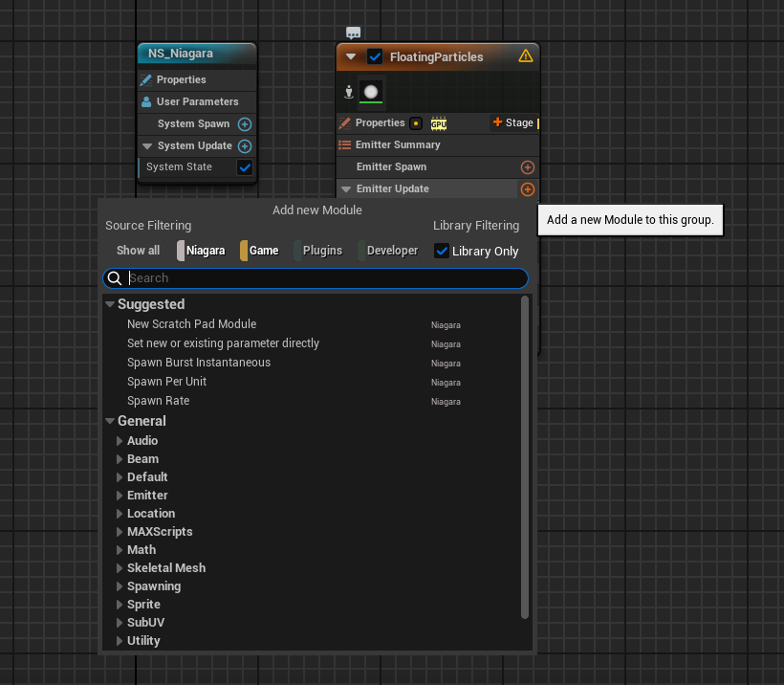Toggle the Game source filter
This screenshot has width=784, height=685.
259,251
